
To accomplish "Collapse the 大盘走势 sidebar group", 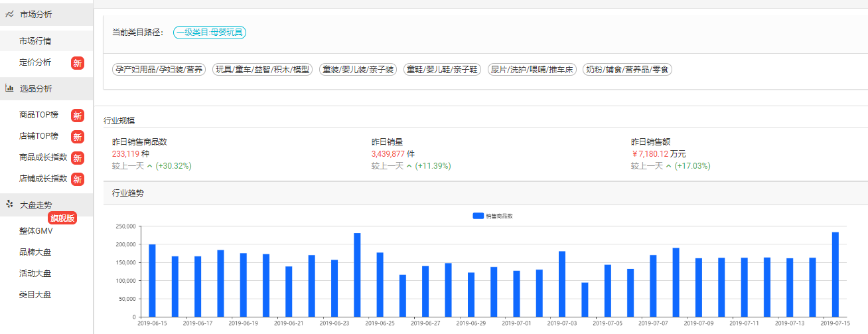I will (36, 205).
